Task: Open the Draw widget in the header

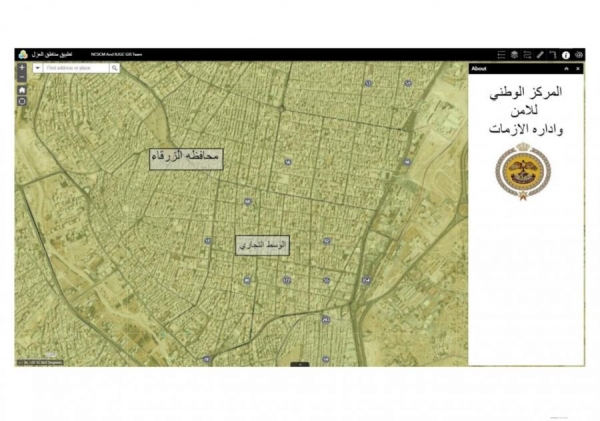Action: click(553, 54)
